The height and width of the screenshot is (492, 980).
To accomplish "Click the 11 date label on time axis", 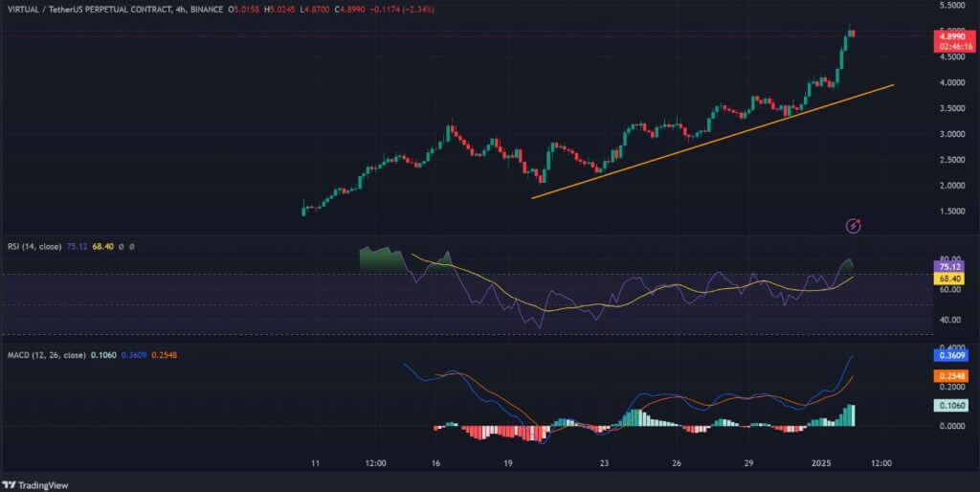I will (315, 463).
